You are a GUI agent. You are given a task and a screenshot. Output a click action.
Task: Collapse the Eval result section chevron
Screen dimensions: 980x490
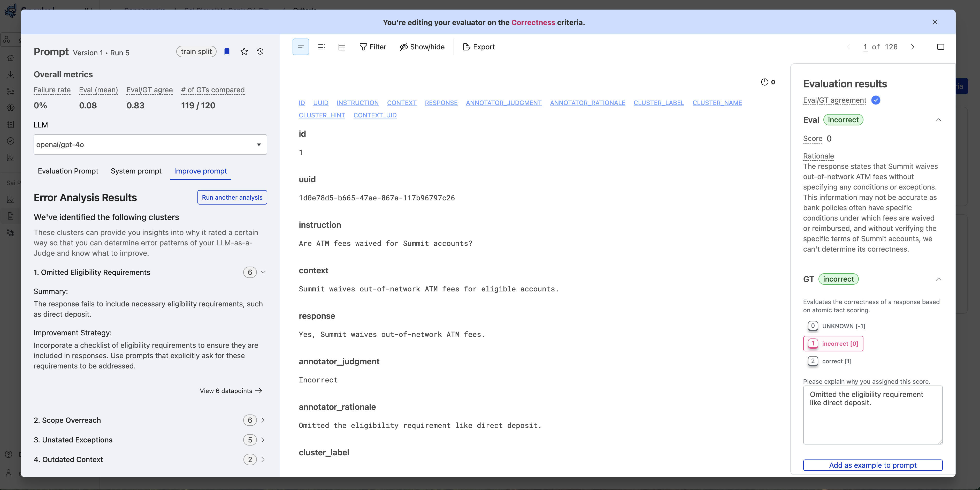[x=938, y=120]
